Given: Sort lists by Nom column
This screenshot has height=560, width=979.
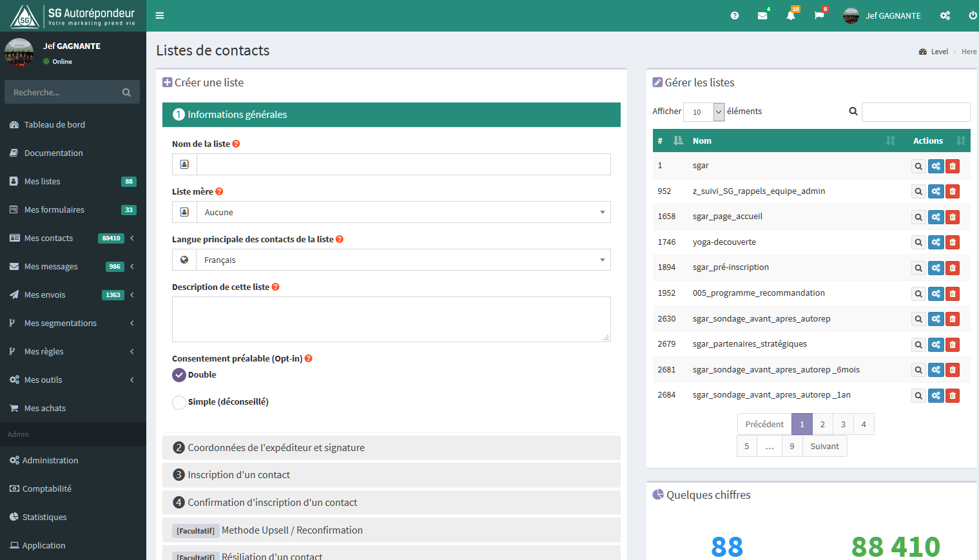Looking at the screenshot, I should tap(794, 140).
